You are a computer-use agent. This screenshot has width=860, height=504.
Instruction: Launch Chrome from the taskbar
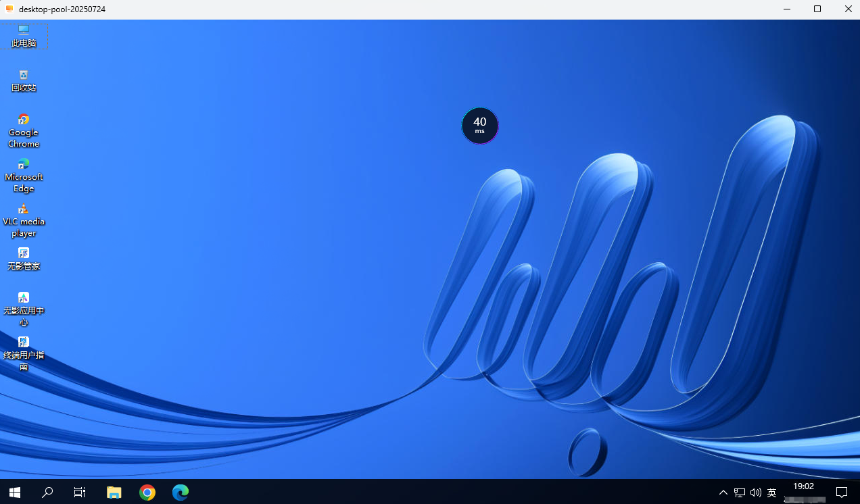[147, 493]
